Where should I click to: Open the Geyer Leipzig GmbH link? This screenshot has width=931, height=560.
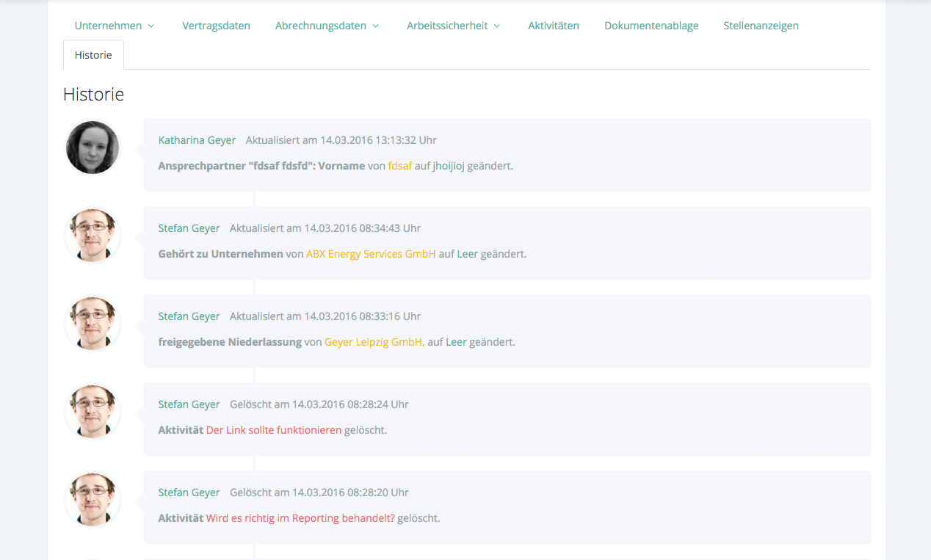374,342
